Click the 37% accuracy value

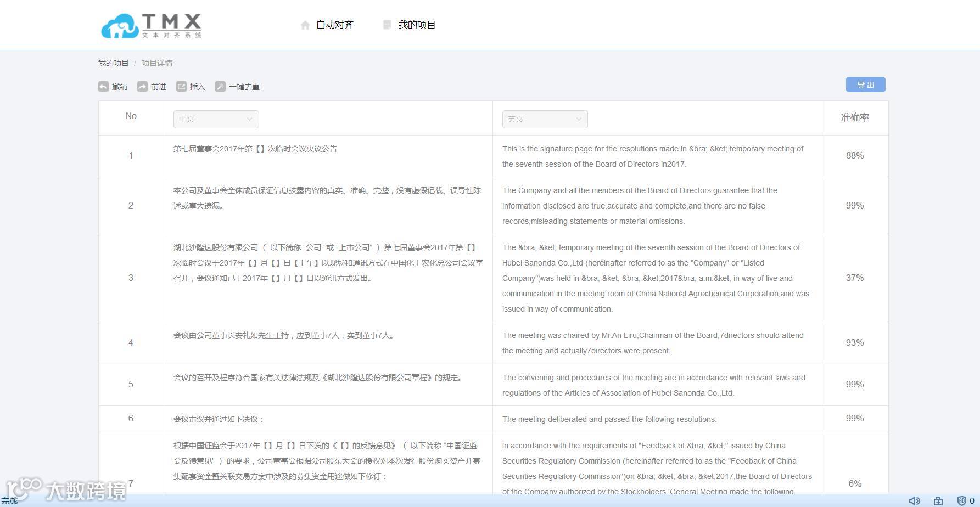coord(855,278)
